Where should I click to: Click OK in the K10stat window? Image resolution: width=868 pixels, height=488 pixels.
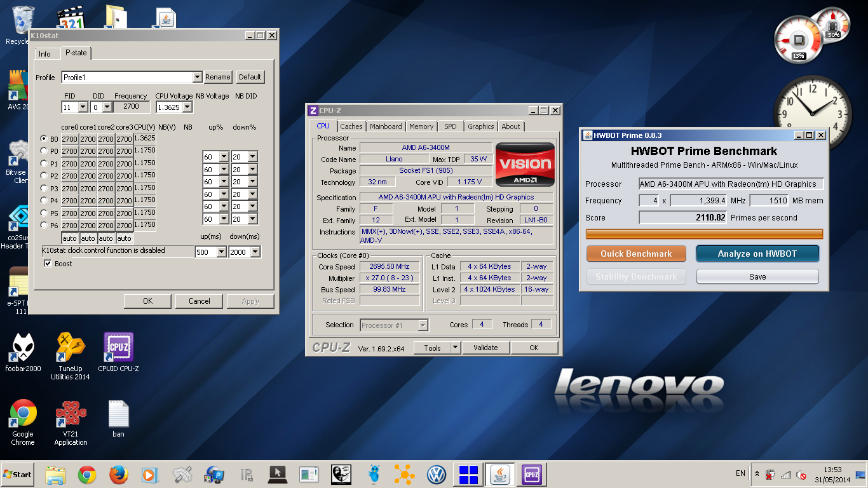tap(147, 301)
